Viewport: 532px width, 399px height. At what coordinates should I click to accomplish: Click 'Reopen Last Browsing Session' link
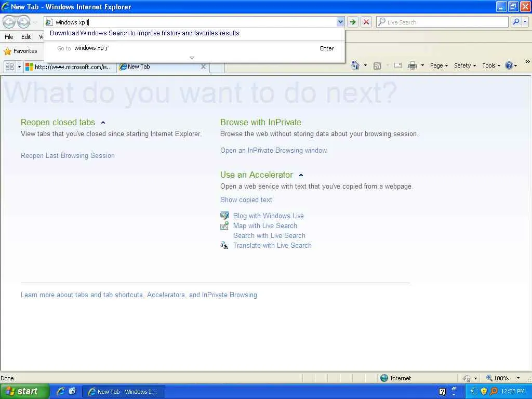[68, 156]
